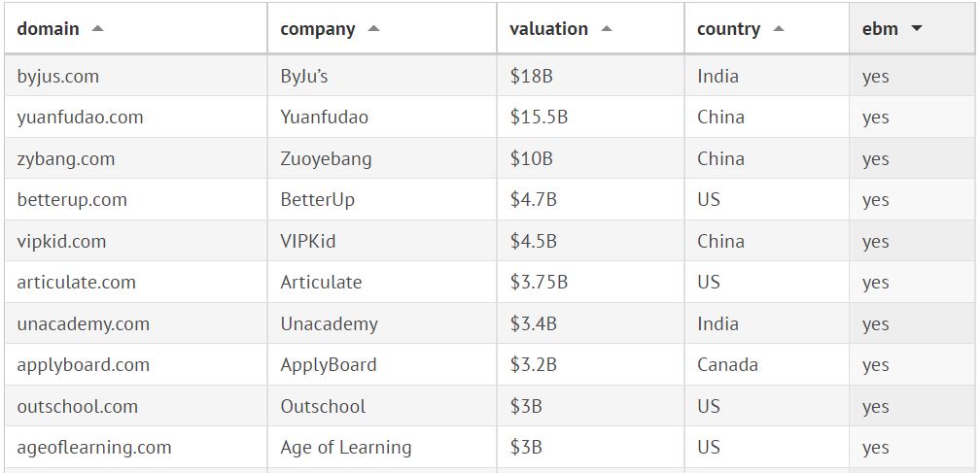
Task: Click the sort arrow beside company header
Action: pos(373,29)
